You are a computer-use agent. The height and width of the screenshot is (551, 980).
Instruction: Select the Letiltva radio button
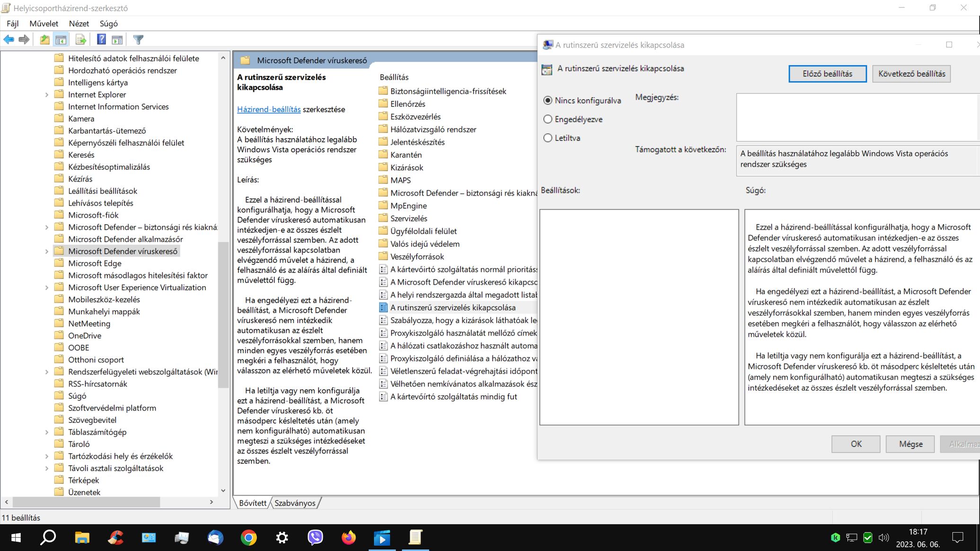pyautogui.click(x=548, y=138)
